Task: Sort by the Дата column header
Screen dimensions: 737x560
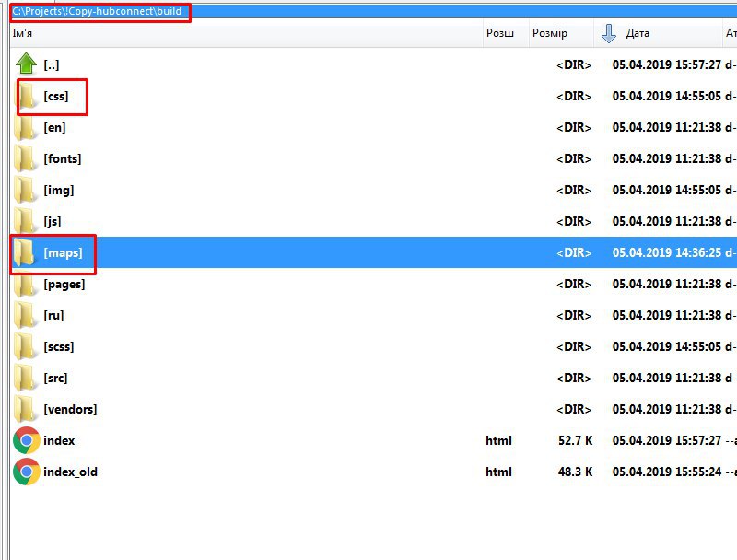Action: pos(658,33)
